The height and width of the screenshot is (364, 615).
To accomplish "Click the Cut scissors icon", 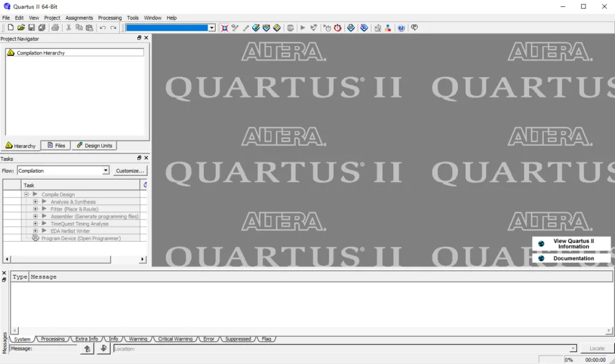I will 69,27.
